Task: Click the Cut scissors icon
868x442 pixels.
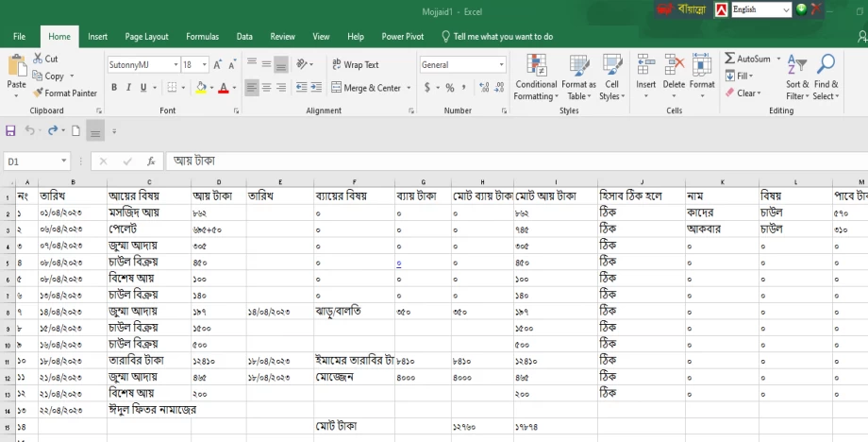Action: pos(38,59)
